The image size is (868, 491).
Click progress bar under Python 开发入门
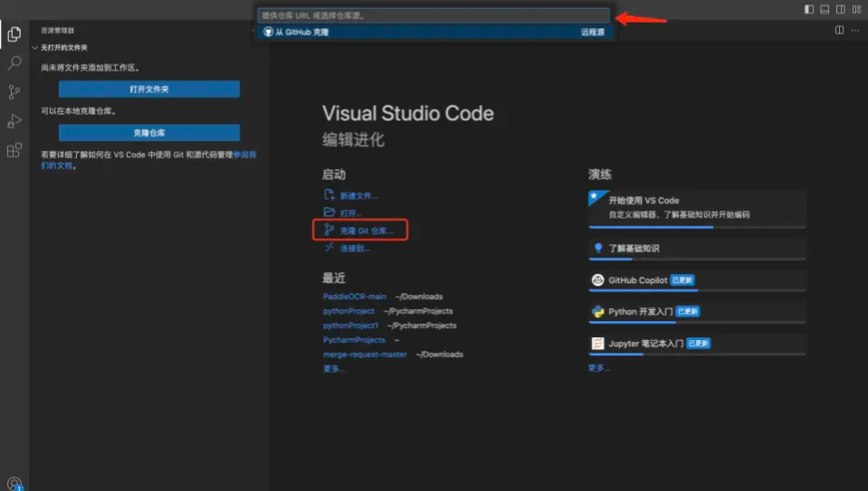(x=697, y=322)
